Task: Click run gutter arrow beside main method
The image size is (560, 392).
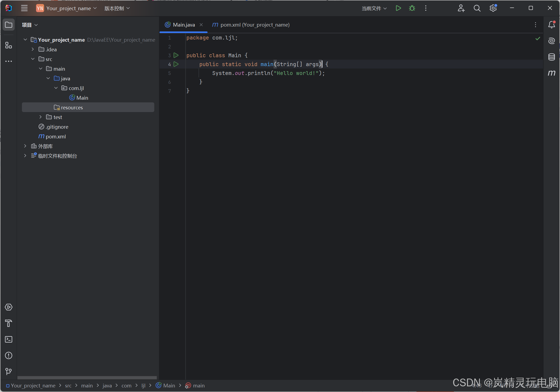Action: tap(176, 64)
